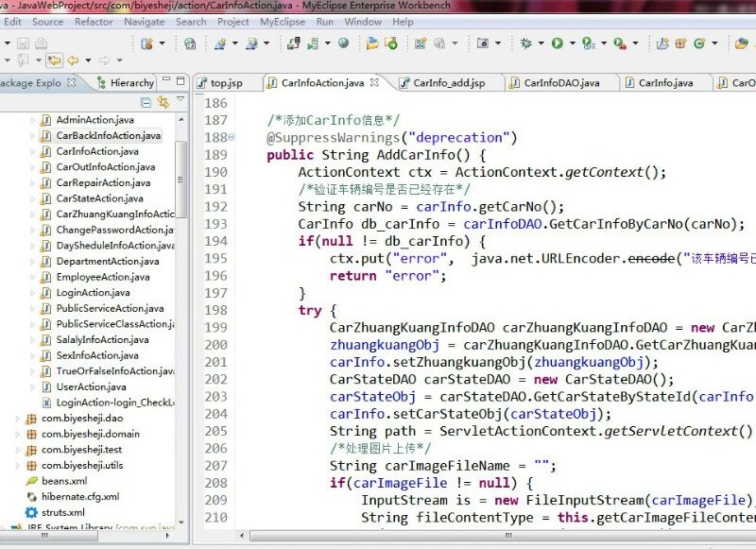Screen dimensions: 756x549
Task: Click the web globe sphere toolbar icon
Action: [x=343, y=43]
